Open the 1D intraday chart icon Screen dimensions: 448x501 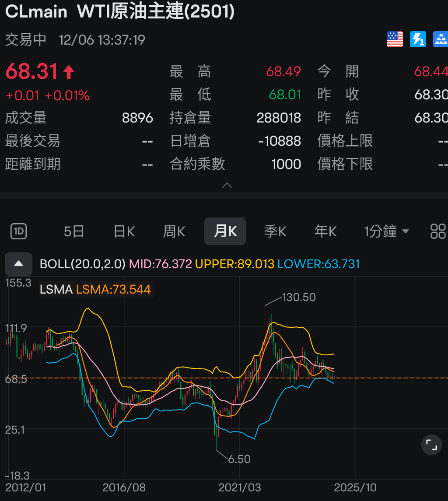tap(19, 231)
